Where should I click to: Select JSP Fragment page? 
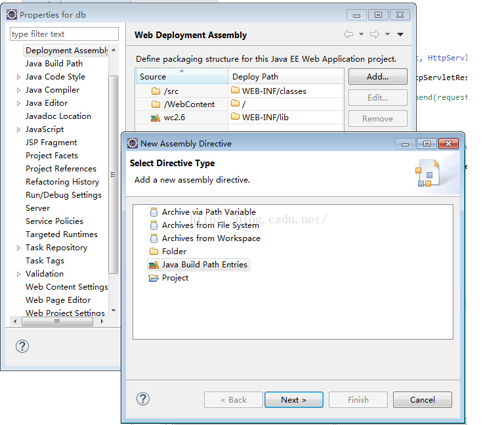[x=51, y=143]
